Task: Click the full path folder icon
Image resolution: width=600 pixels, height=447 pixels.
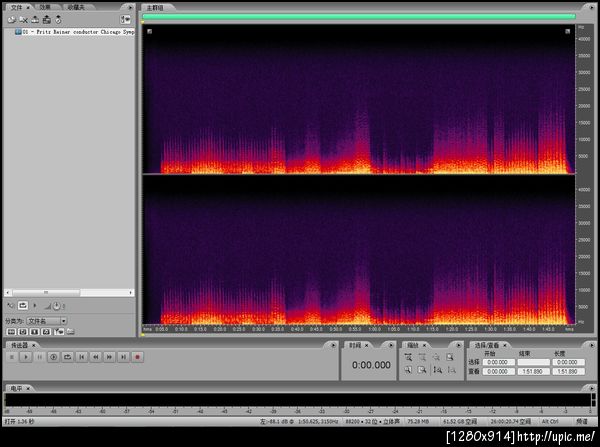Action: 70,331
